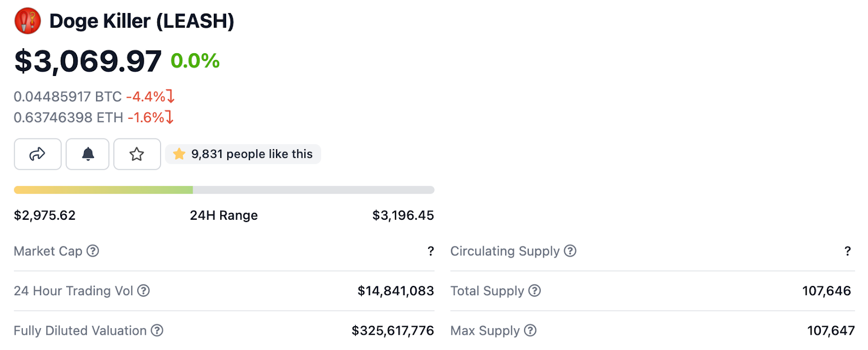Click the yellow star beside 9,831 likes
Image resolution: width=868 pixels, height=350 pixels.
pos(179,154)
